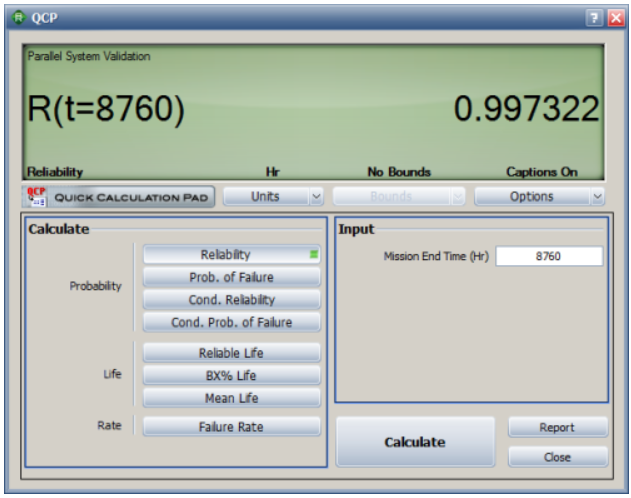Click the QCP app icon in title bar

(x=19, y=17)
